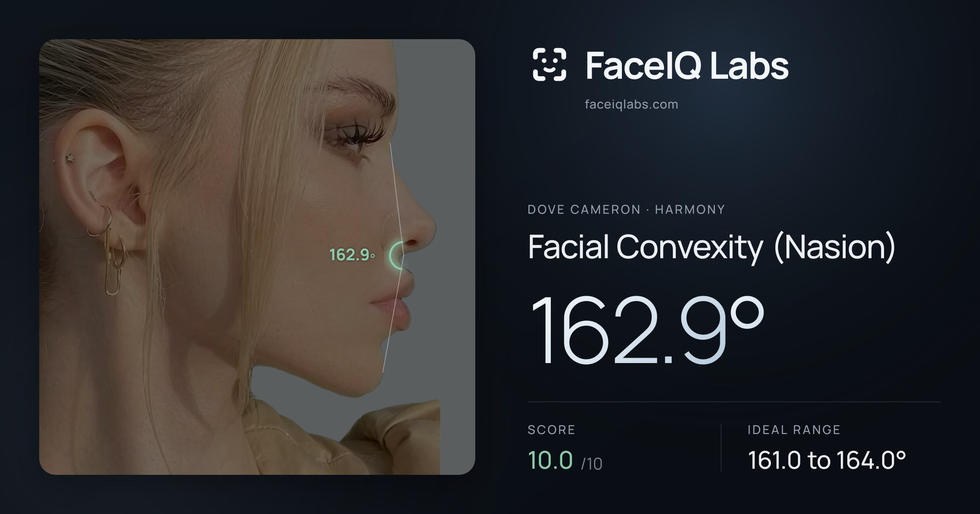This screenshot has height=514, width=980.
Task: Open the faceiqlabs.com link
Action: pyautogui.click(x=631, y=104)
